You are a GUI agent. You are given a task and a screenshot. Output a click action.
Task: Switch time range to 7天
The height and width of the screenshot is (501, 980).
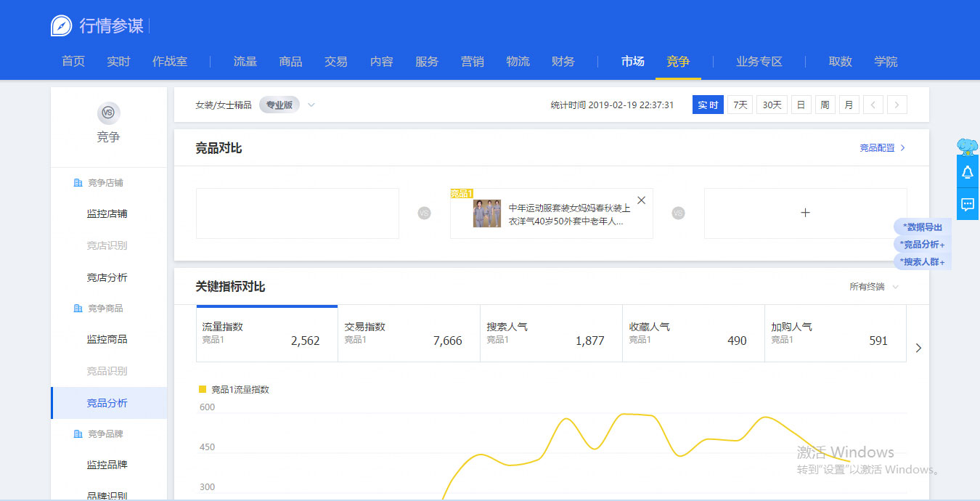740,105
